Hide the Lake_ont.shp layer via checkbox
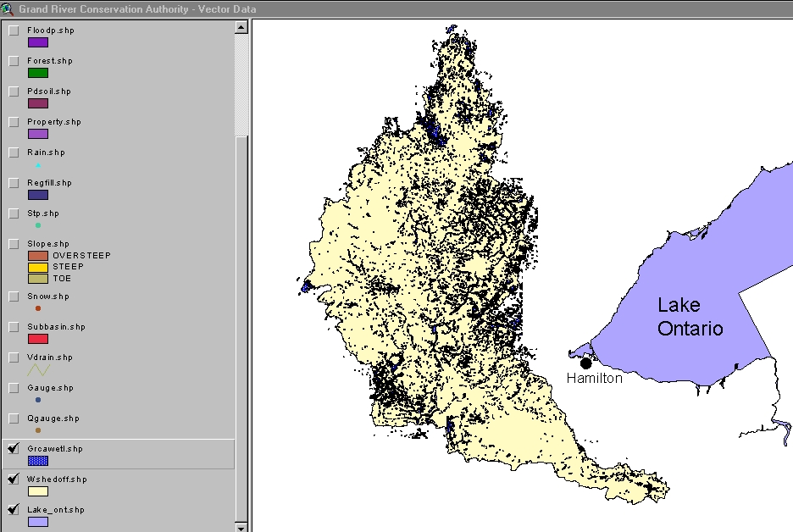 pos(14,509)
